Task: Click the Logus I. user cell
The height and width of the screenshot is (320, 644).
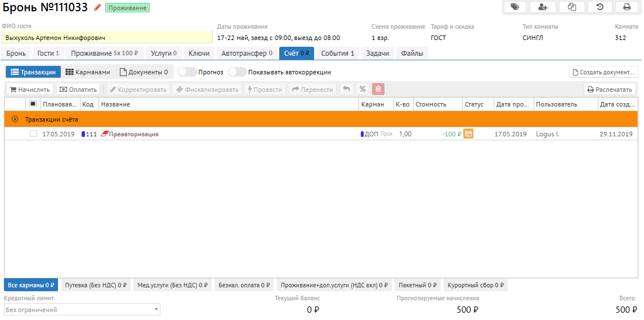Action: click(548, 134)
